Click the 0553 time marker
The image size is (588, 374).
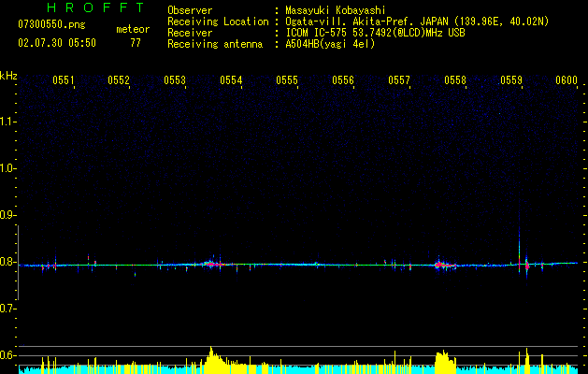pos(175,79)
